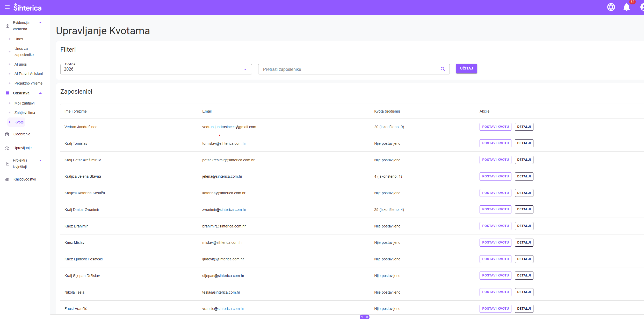Open Detalji for Kraljica Jelena Slavna
The width and height of the screenshot is (644, 319).
pyautogui.click(x=524, y=176)
